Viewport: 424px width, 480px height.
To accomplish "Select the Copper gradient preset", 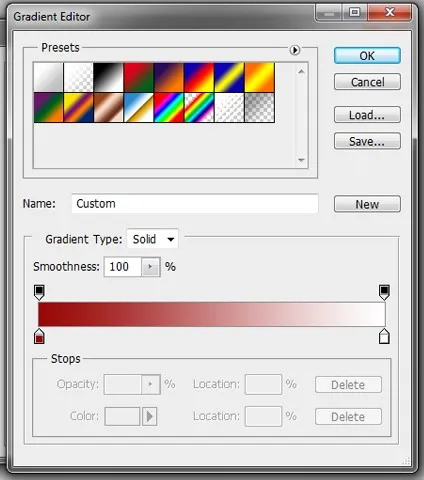I will coord(108,108).
